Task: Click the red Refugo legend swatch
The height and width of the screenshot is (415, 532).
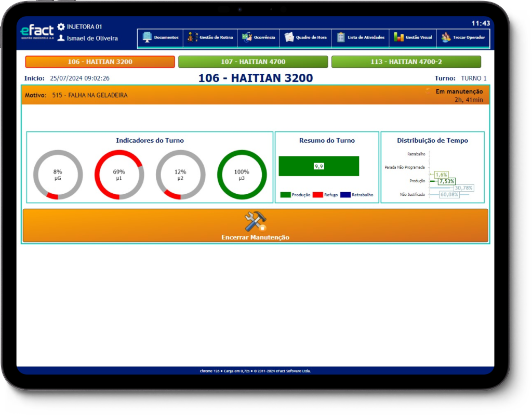Action: (317, 195)
